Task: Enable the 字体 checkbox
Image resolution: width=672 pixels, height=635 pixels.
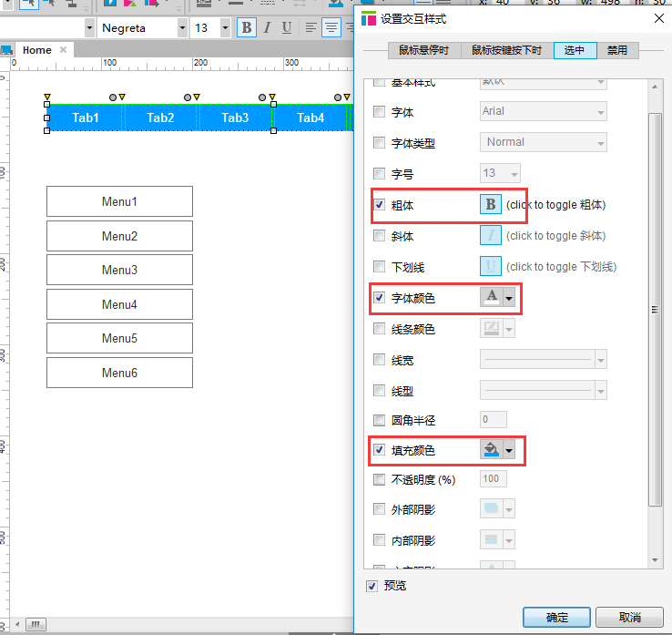Action: coord(380,112)
